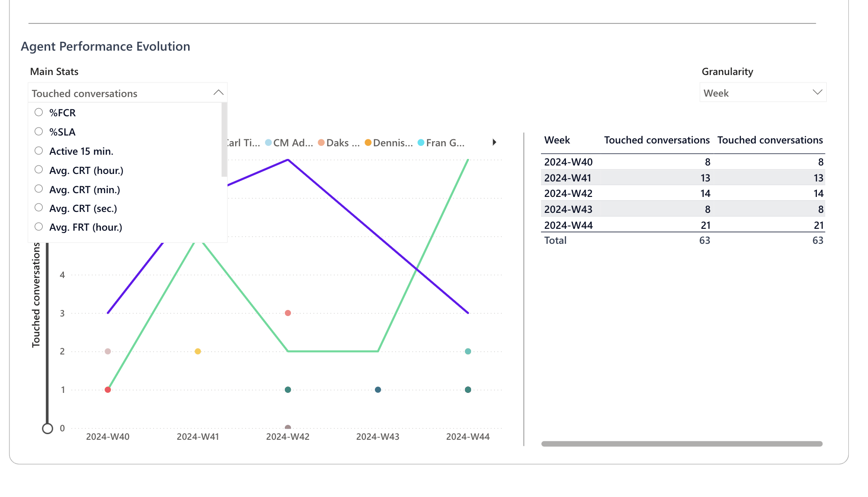
Task: Click the dark blue point at 2024-W43
Action: tap(378, 390)
